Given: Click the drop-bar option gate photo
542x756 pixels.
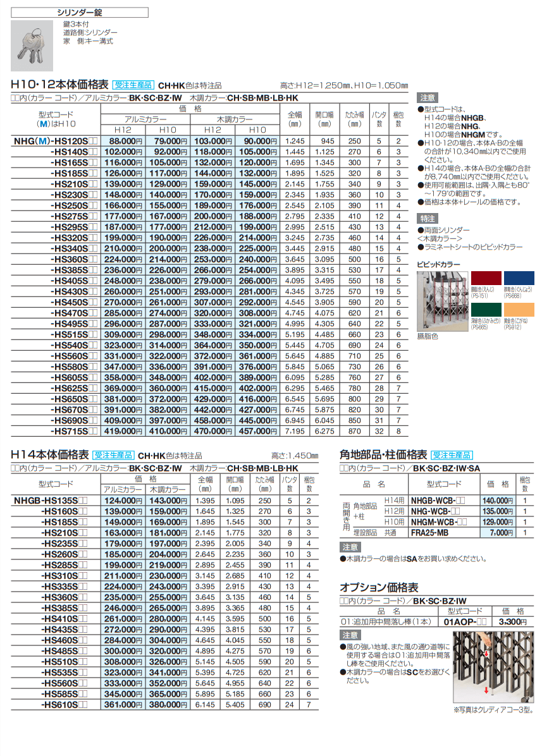Looking at the screenshot, I should pos(493,667).
